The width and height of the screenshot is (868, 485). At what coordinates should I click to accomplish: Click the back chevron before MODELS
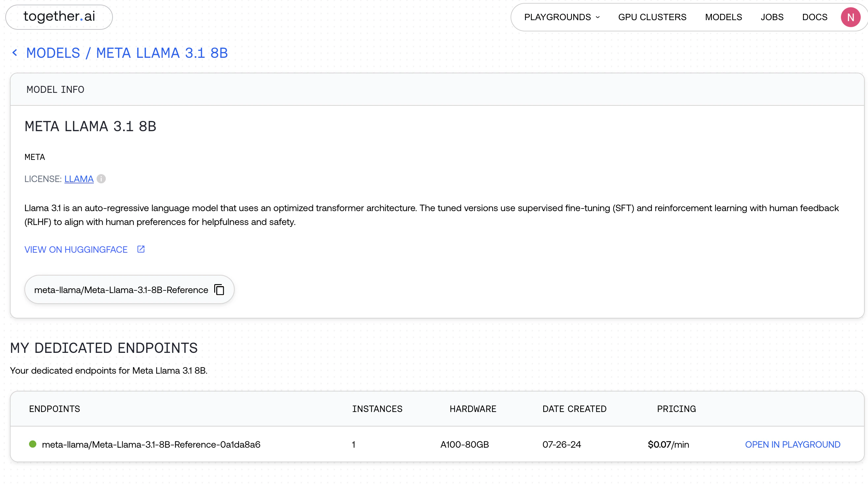[x=15, y=53]
